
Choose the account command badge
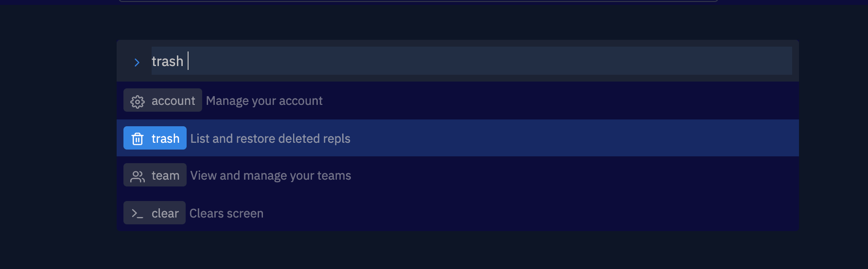(163, 100)
